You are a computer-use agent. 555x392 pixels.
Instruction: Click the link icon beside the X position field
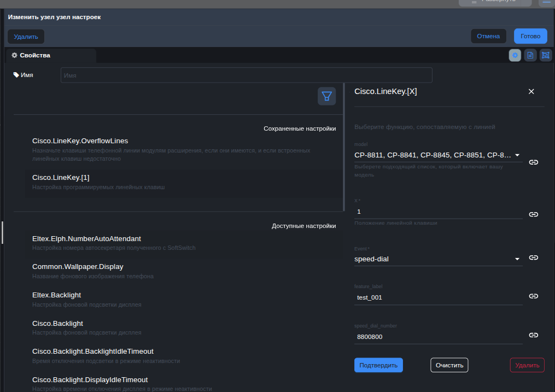534,214
